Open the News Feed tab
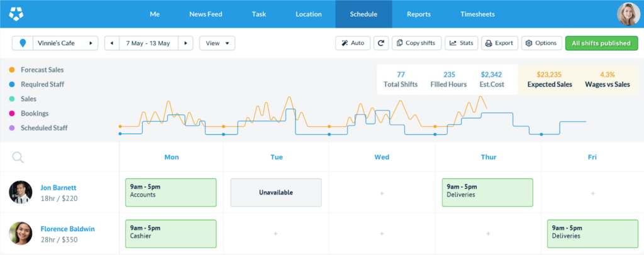 [x=206, y=14]
